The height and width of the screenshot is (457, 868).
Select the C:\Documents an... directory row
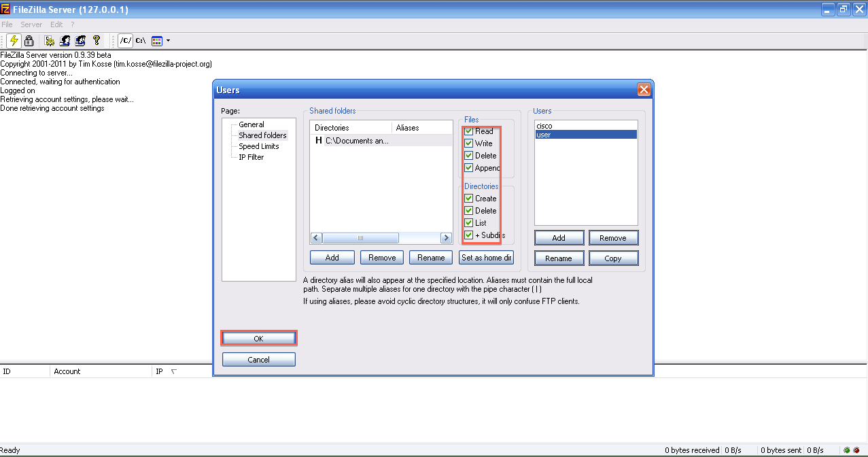[381, 141]
